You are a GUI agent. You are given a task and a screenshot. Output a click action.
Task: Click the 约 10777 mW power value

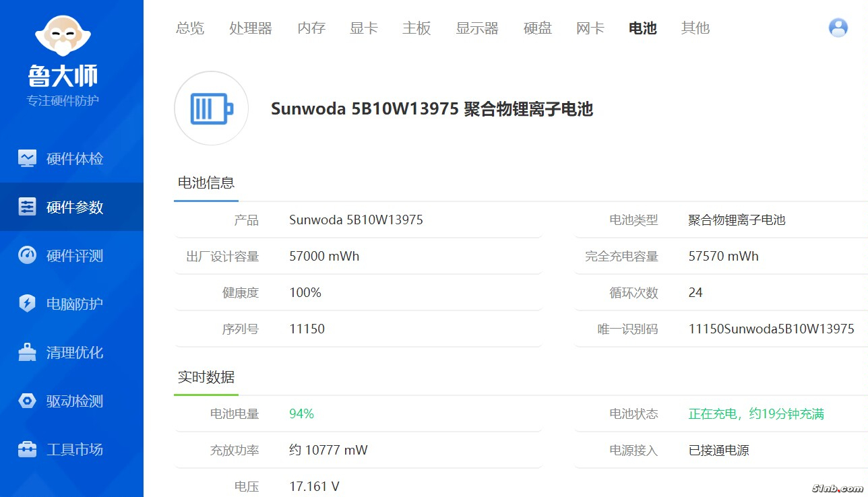tap(328, 450)
